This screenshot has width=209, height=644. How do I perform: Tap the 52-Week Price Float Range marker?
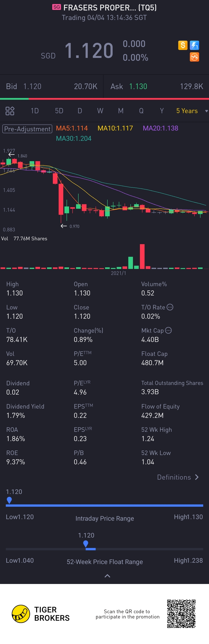86,544
